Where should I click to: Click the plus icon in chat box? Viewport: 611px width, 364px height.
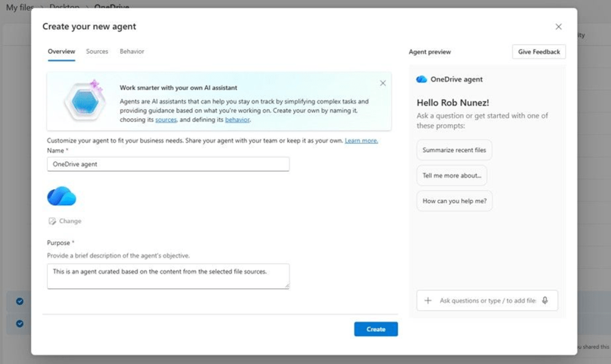[x=428, y=301]
